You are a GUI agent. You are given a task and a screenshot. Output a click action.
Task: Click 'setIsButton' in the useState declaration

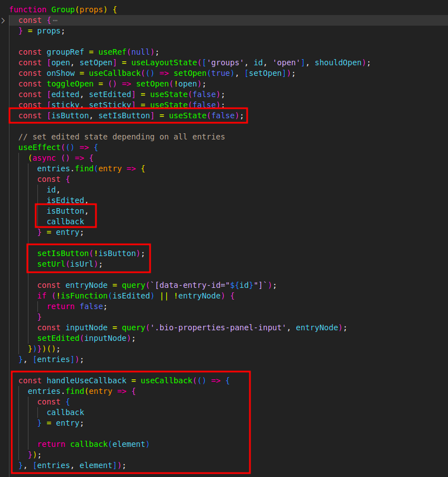pos(124,115)
